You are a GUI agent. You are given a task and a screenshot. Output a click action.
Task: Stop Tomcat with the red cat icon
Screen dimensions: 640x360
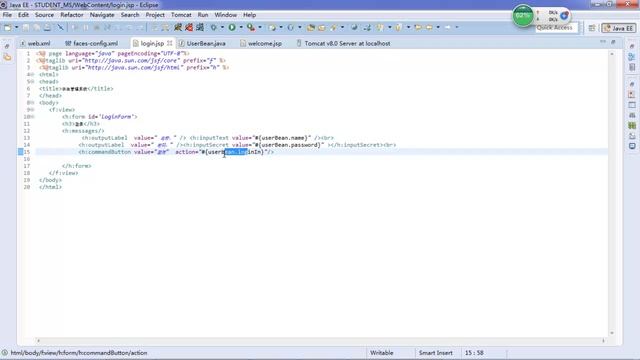[189, 27]
